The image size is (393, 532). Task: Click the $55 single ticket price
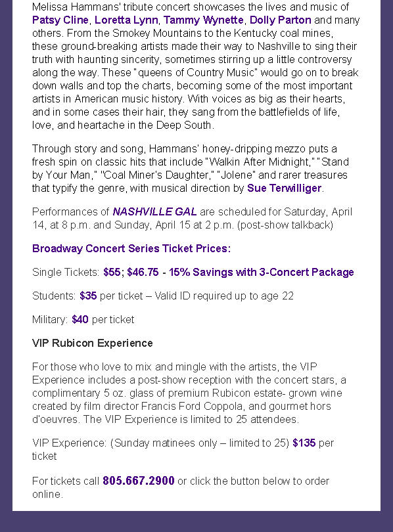pyautogui.click(x=111, y=272)
